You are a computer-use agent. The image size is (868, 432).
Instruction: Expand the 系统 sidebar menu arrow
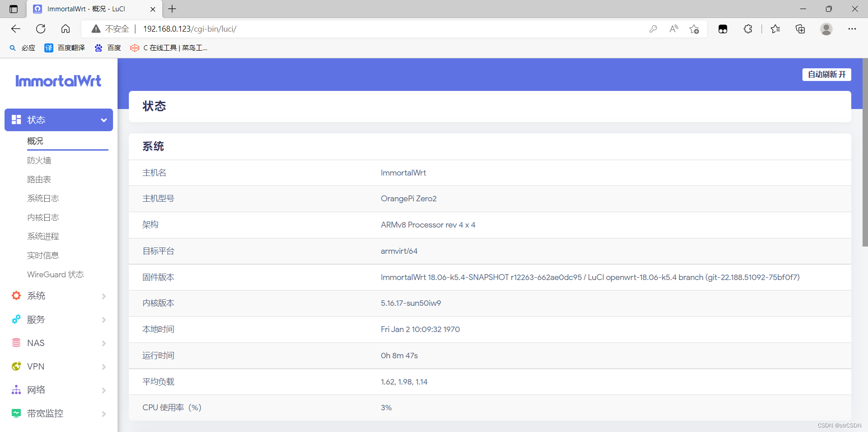[104, 296]
